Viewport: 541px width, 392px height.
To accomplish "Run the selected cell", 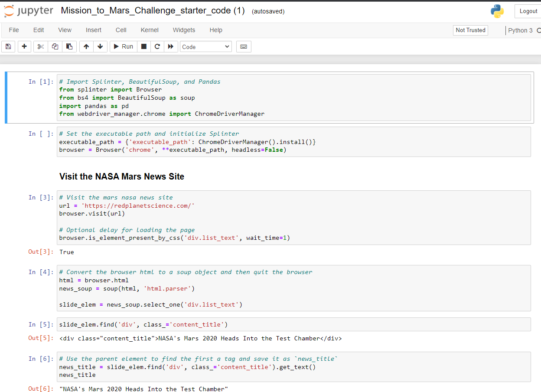I will click(123, 46).
